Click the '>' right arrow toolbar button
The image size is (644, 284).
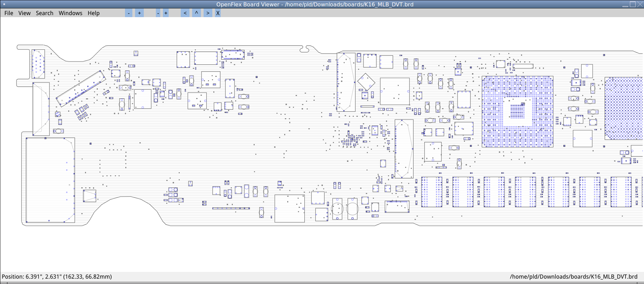[208, 13]
